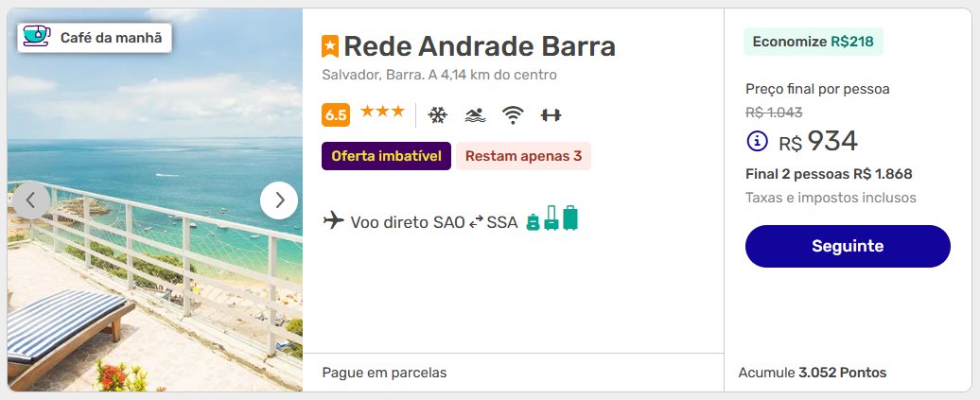Click the carry-on luggage icon

pos(551,218)
